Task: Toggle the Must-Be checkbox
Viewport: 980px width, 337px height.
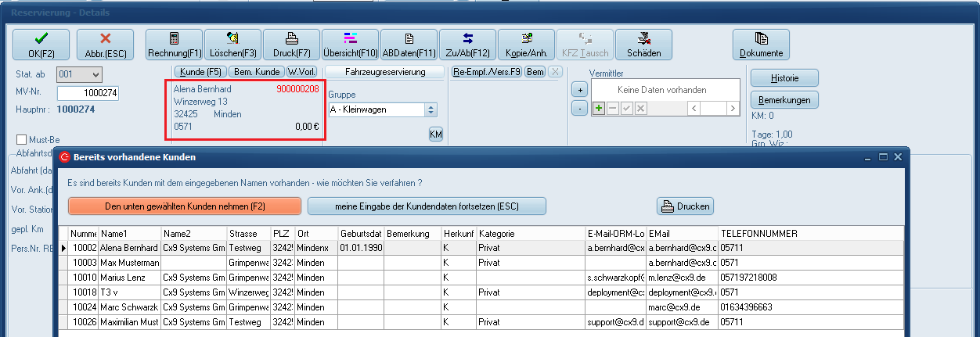Action: tap(22, 139)
